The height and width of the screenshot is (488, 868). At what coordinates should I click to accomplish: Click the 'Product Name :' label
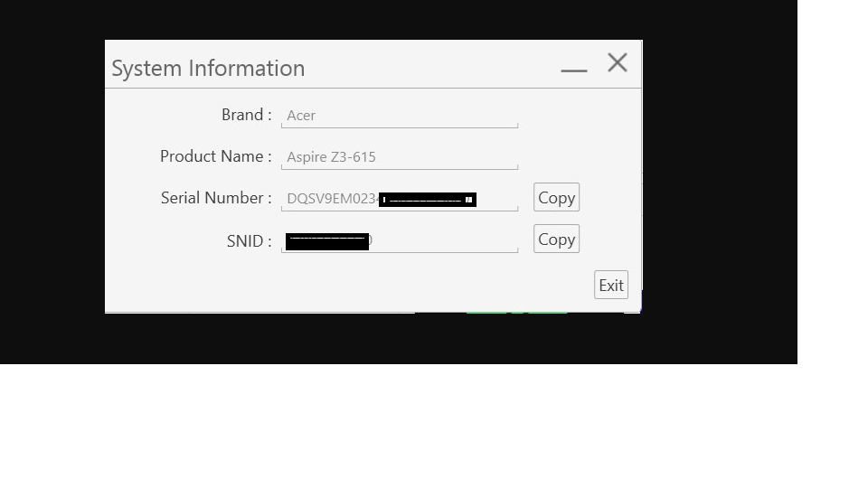pyautogui.click(x=216, y=156)
